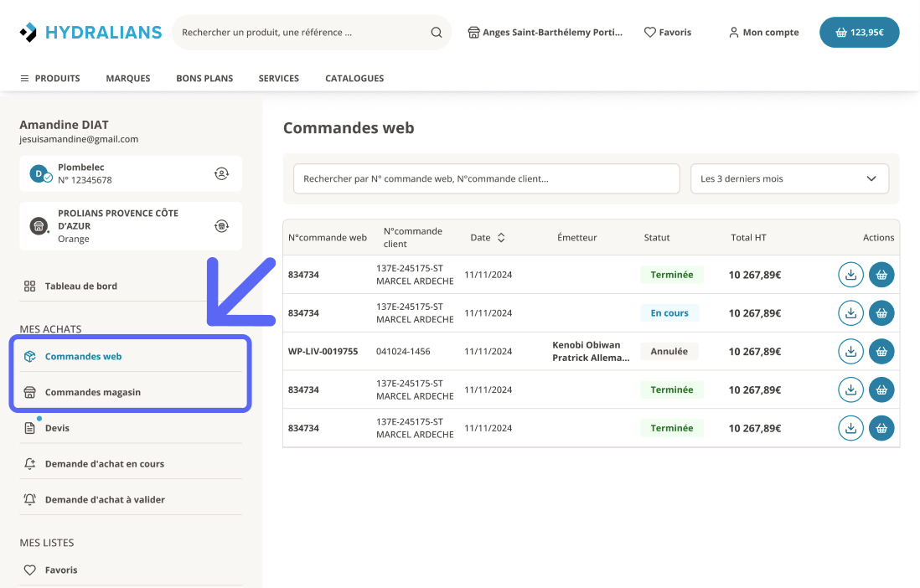920x588 pixels.
Task: Open the cart showing 123,95€
Action: coord(859,33)
